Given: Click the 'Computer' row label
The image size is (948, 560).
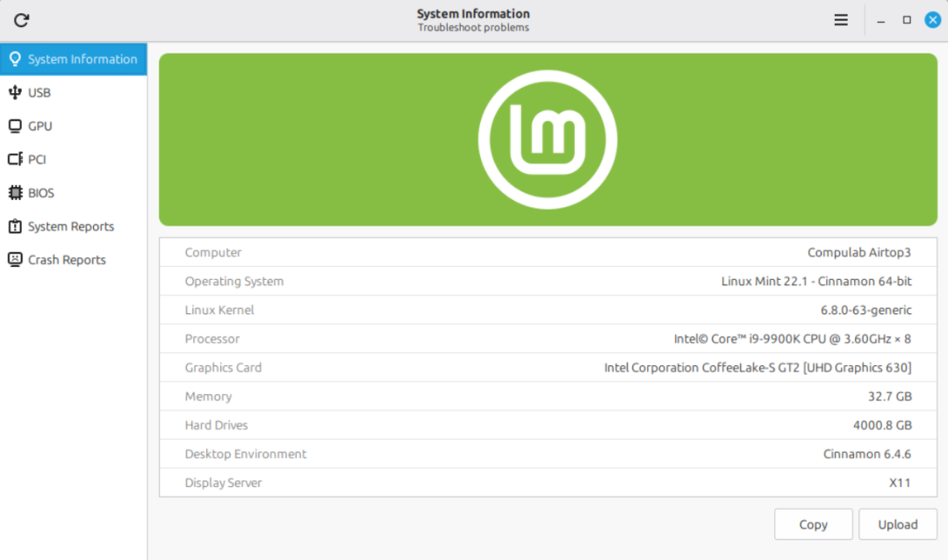Looking at the screenshot, I should pos(212,252).
